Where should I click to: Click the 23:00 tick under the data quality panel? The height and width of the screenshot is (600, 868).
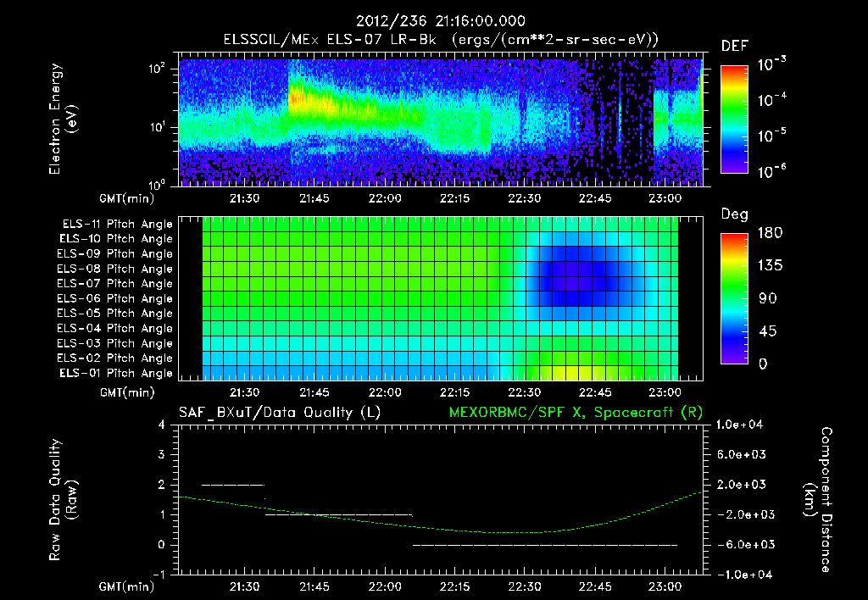pyautogui.click(x=665, y=586)
